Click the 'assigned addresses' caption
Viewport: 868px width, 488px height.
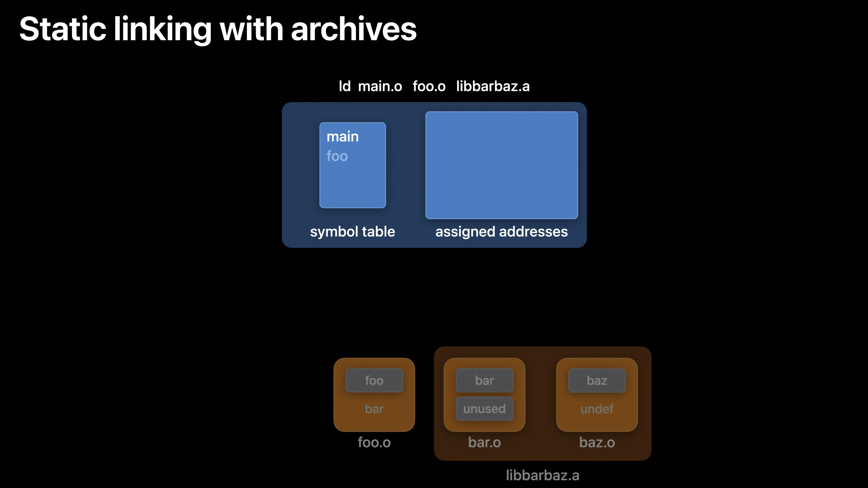click(501, 232)
